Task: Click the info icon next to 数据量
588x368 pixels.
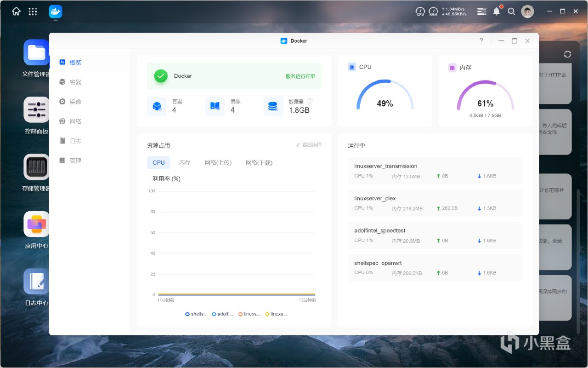Action: point(310,101)
